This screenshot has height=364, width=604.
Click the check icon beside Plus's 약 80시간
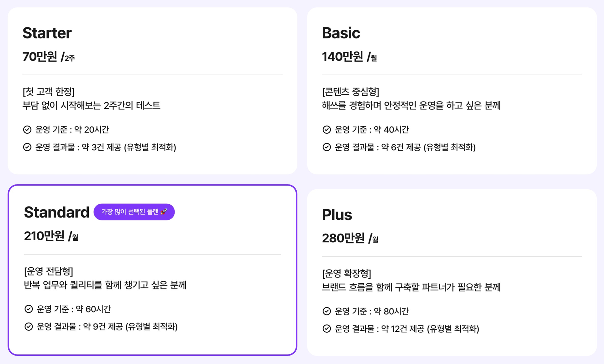tap(327, 311)
